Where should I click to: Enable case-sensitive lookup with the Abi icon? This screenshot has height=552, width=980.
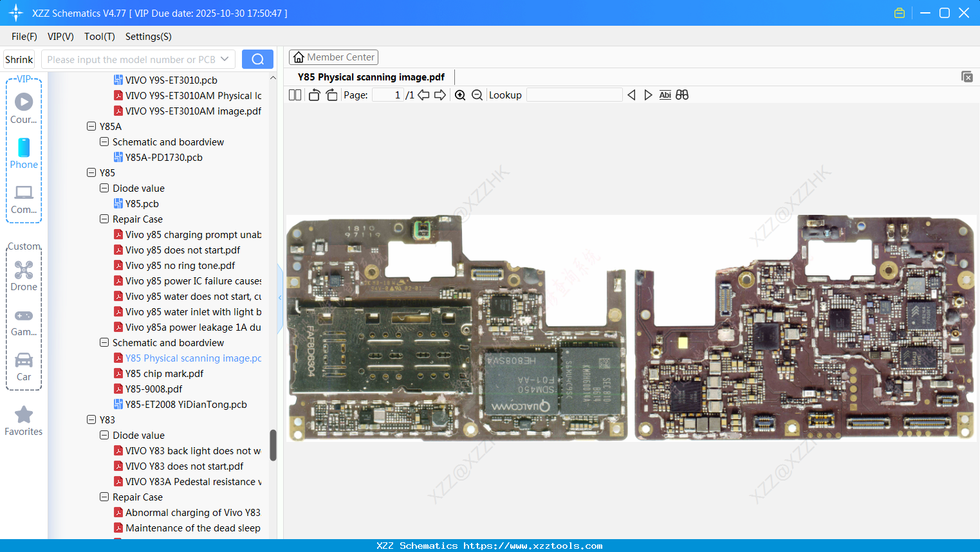(x=665, y=95)
